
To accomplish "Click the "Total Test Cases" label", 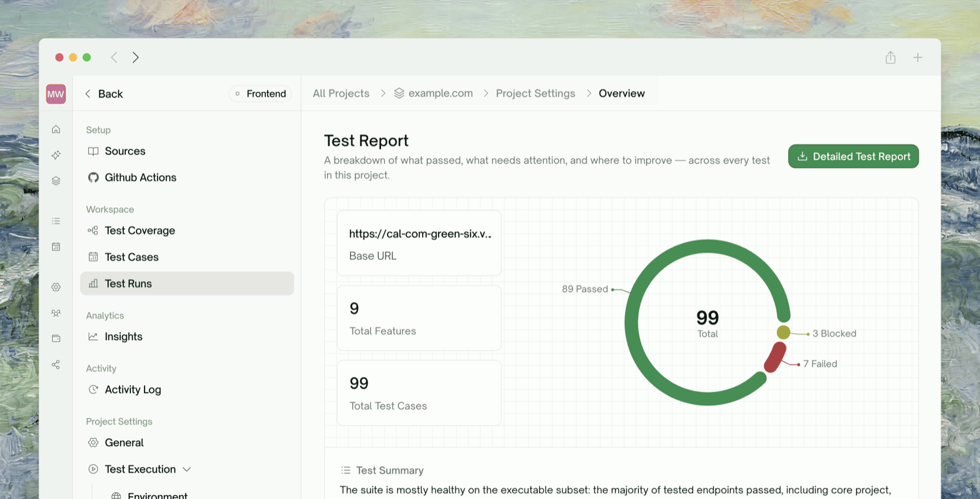I will [388, 406].
